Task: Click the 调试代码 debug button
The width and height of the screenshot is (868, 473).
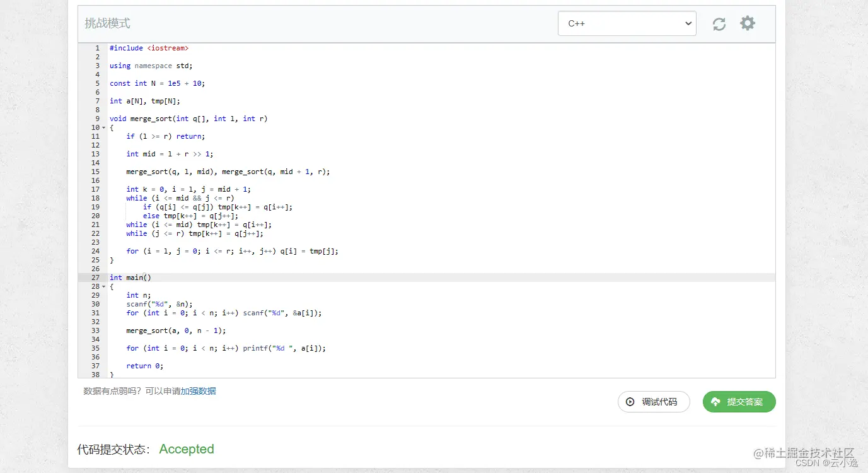Action: click(654, 402)
